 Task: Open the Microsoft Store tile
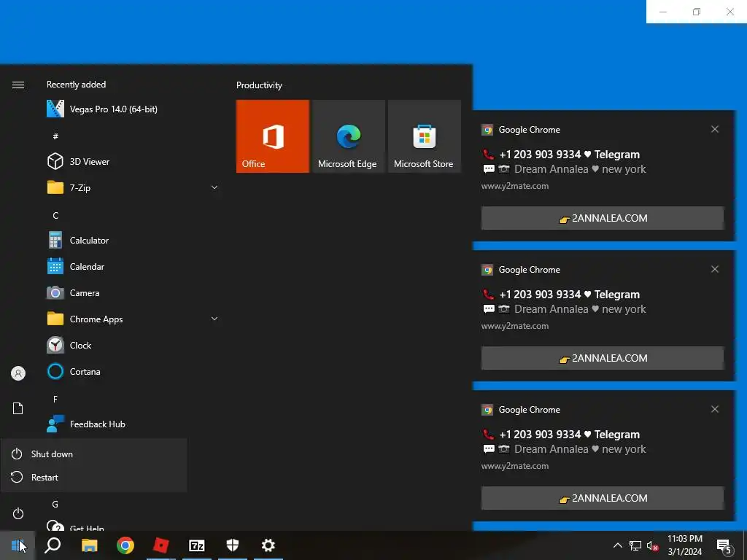425,136
